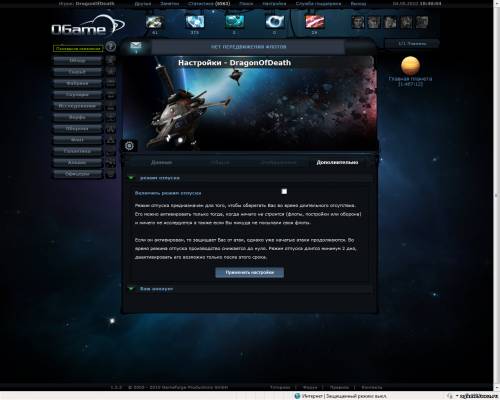The height and width of the screenshot is (400, 500).
Task: Open the messages envelope icon
Action: point(136,46)
